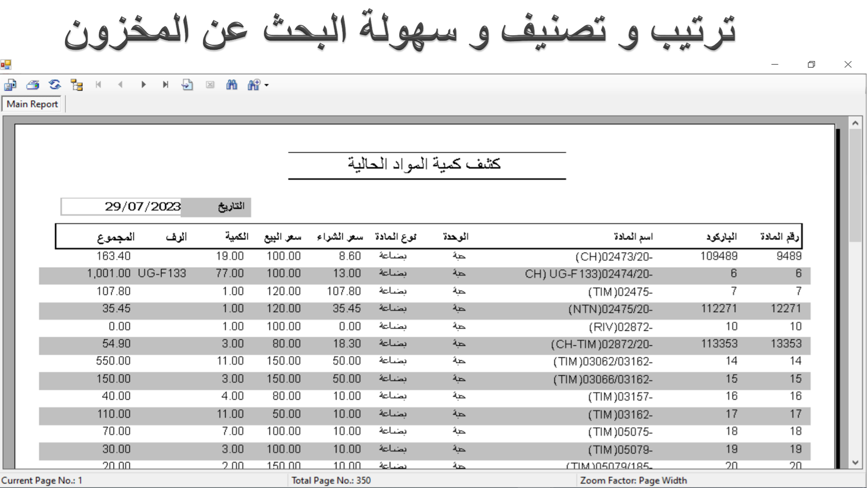Toggle the group tree panel
Screen dimensions: 868x488
click(77, 84)
